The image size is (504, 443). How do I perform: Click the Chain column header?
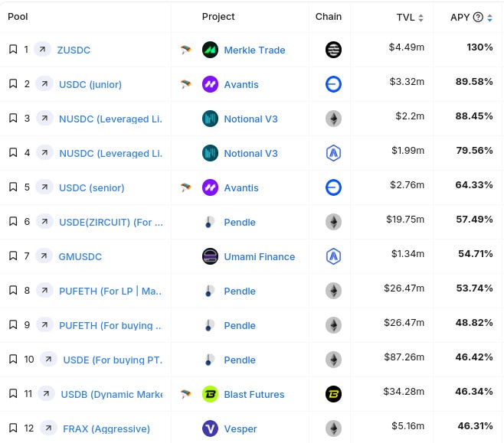pos(329,17)
